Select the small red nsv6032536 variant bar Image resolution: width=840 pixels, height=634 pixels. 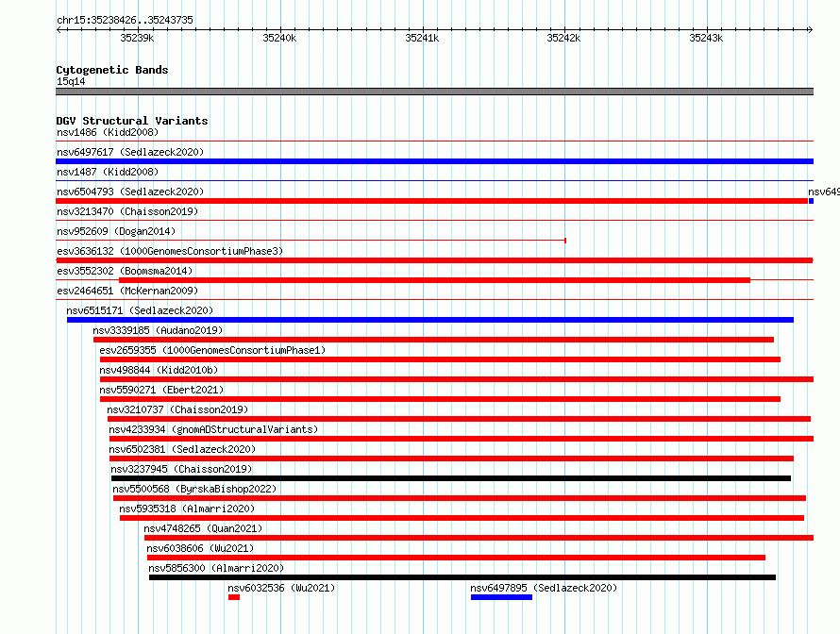click(233, 597)
